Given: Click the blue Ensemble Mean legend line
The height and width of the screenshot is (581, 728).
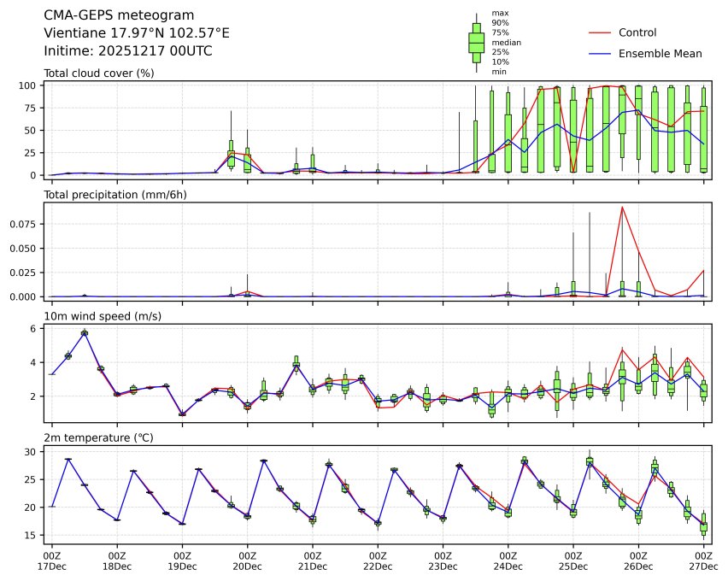Looking at the screenshot, I should point(601,53).
